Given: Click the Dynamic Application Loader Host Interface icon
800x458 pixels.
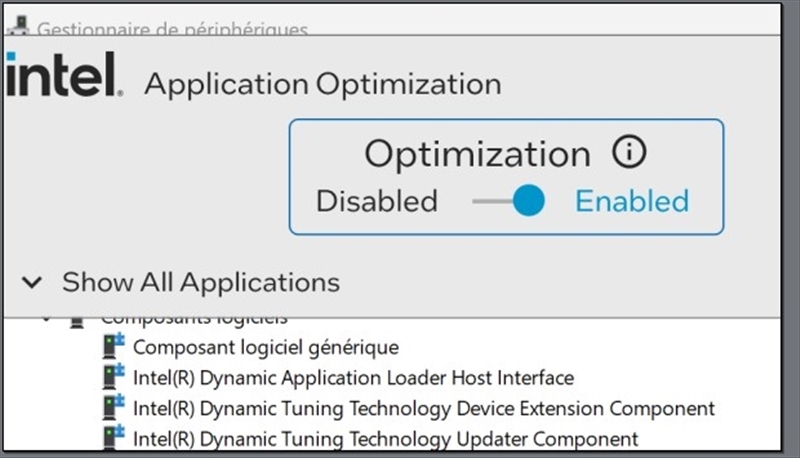Looking at the screenshot, I should coord(113,376).
